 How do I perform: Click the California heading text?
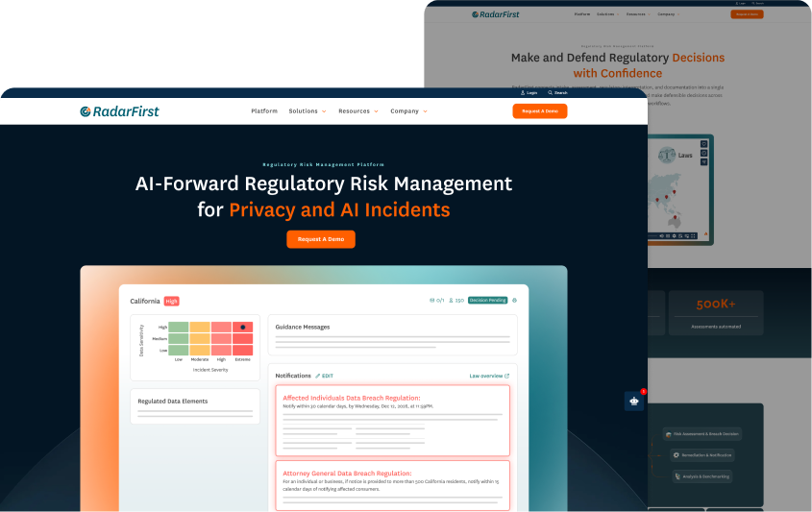(145, 302)
